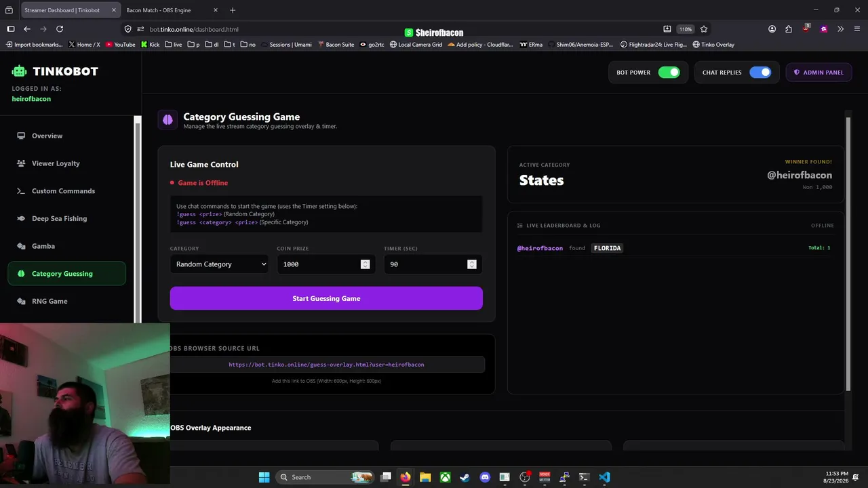The image size is (868, 488).
Task: Close the Streamer Dashboard browser tab
Action: [x=114, y=10]
